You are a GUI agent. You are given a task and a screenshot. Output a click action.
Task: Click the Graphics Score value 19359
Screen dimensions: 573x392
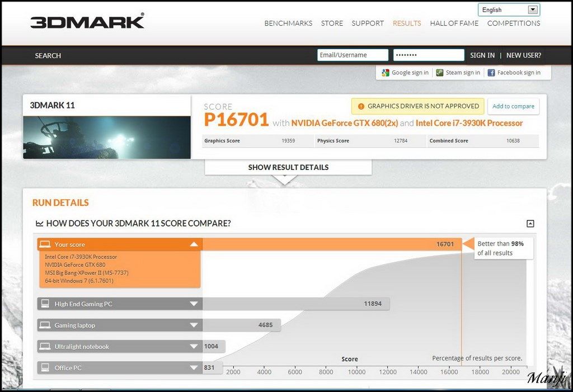(x=288, y=141)
